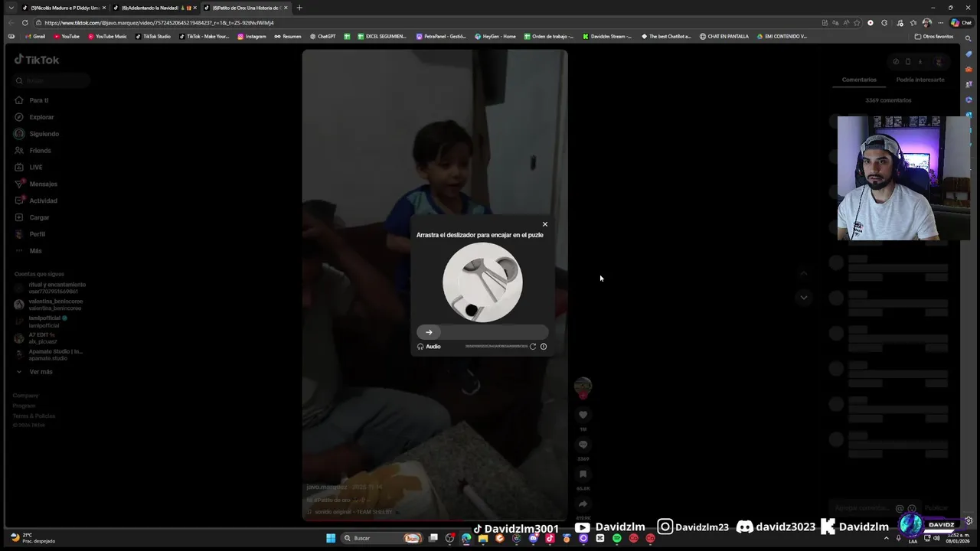Screen dimensions: 980x551
Task: Open the TikTok Studio bookmark
Action: 153,36
